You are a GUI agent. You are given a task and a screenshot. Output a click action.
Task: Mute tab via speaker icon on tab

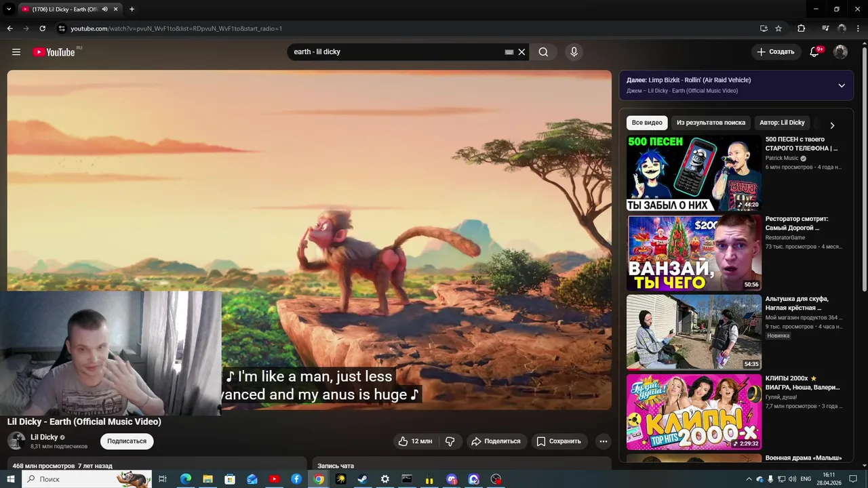[104, 9]
